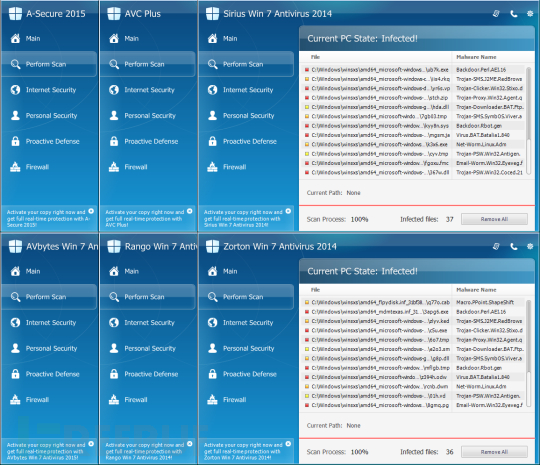The image size is (540, 465).
Task: Click Malware Name column header in Sirius results
Action: [x=476, y=57]
